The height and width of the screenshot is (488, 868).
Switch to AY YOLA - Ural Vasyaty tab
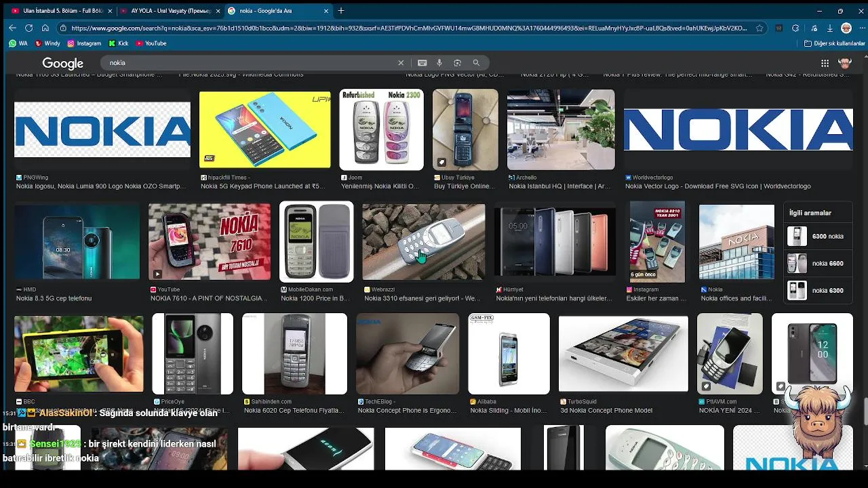click(x=168, y=11)
